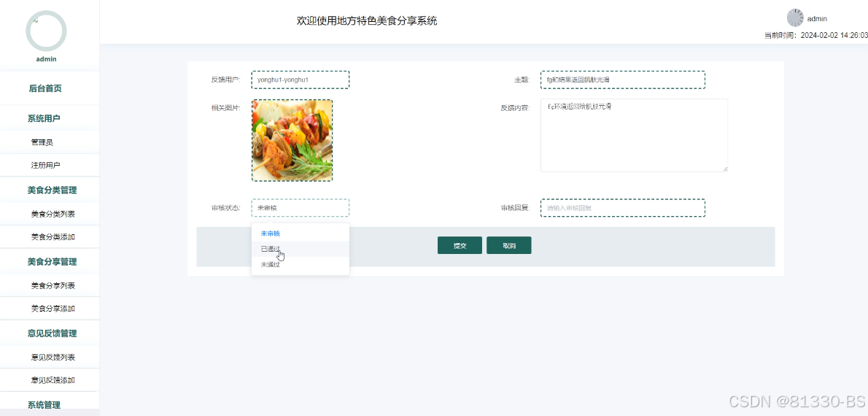Collapse the 美食分享管理 group

52,261
